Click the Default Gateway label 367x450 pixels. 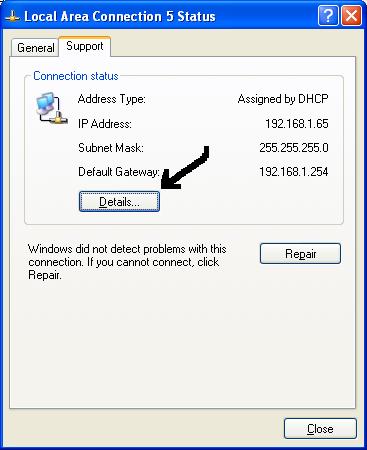click(119, 172)
